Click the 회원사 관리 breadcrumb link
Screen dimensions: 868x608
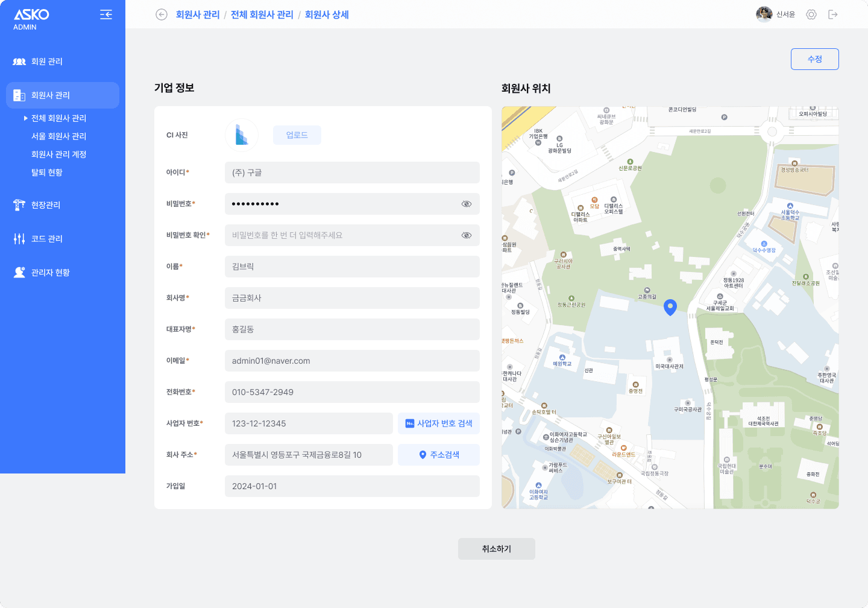(198, 14)
